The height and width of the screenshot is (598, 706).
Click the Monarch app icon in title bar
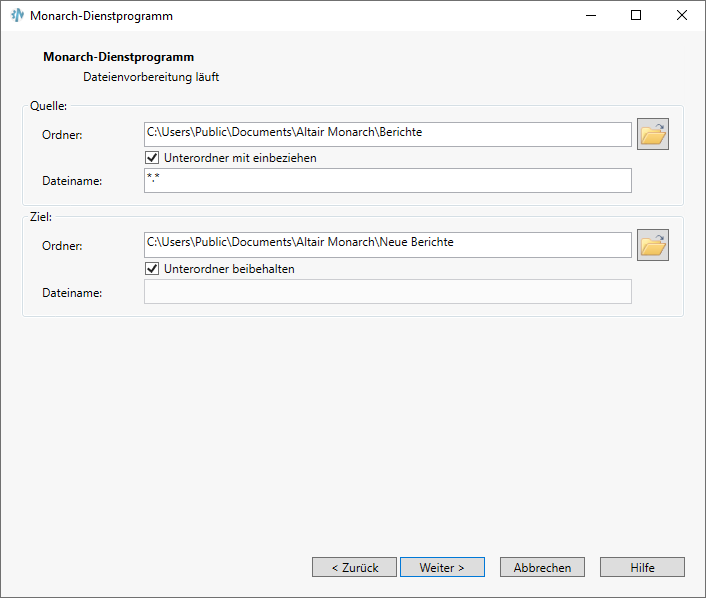coord(17,16)
